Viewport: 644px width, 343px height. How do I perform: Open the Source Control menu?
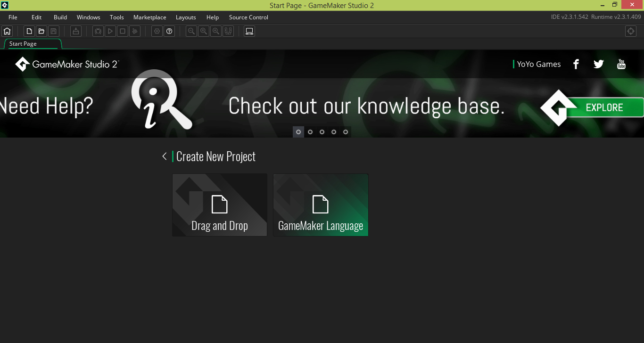coord(248,17)
